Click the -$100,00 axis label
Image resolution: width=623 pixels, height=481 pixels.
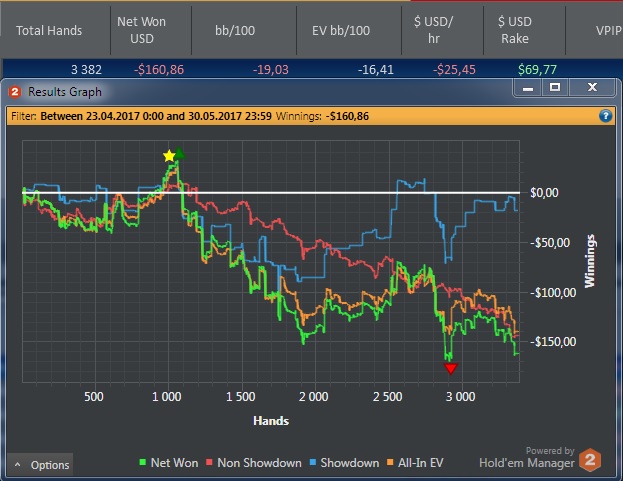(x=553, y=293)
